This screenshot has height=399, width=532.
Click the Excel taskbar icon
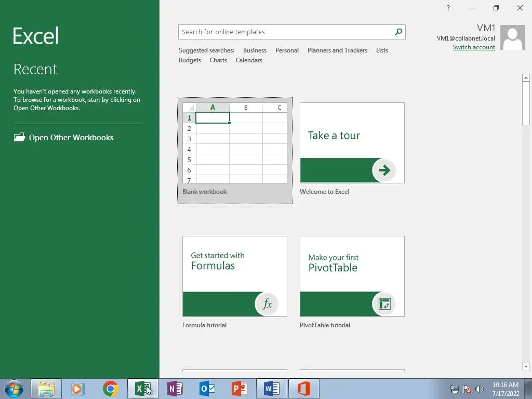143,389
